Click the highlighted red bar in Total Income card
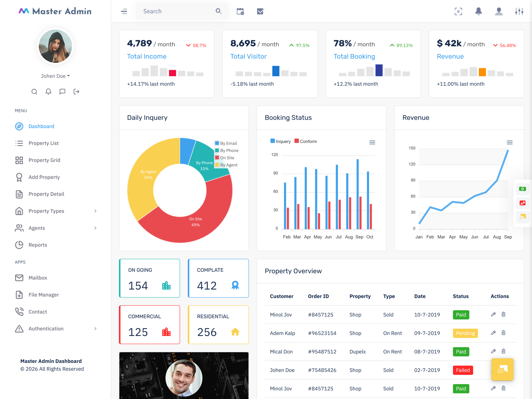The image size is (532, 399). pos(172,73)
